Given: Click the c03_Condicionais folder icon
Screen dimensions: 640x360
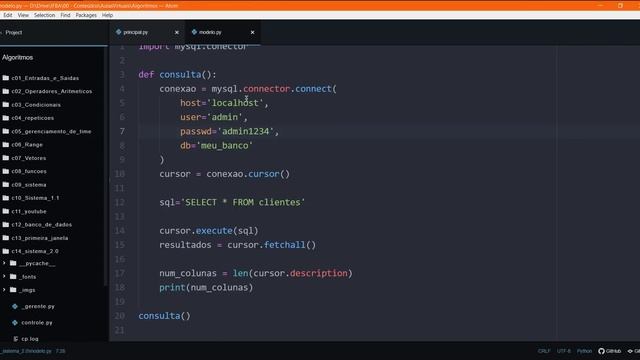Looking at the screenshot, I should point(6,105).
